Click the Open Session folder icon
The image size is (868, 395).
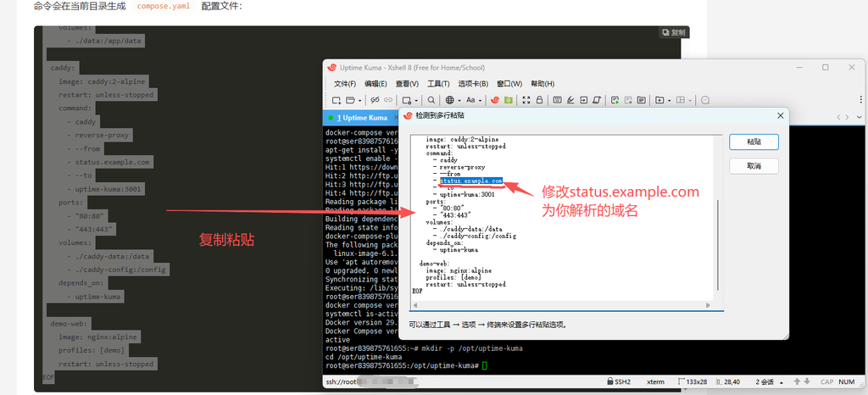coord(350,100)
